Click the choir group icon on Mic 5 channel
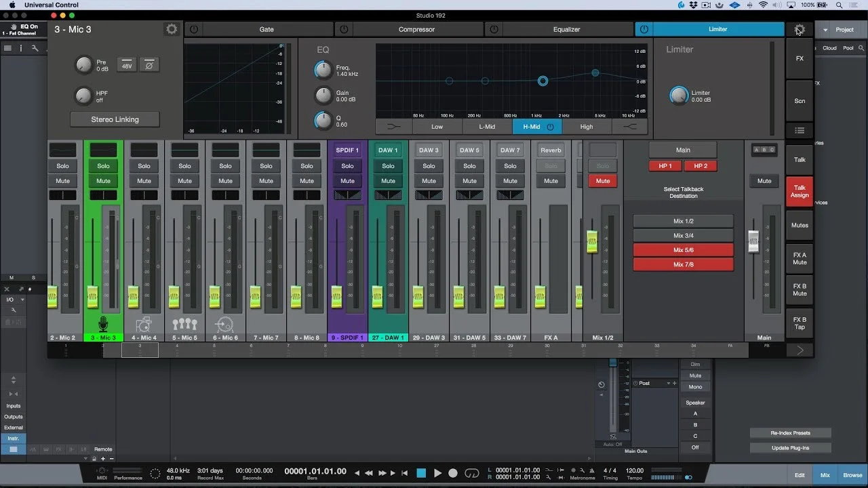Viewport: 868px width, 488px height. coord(184,324)
